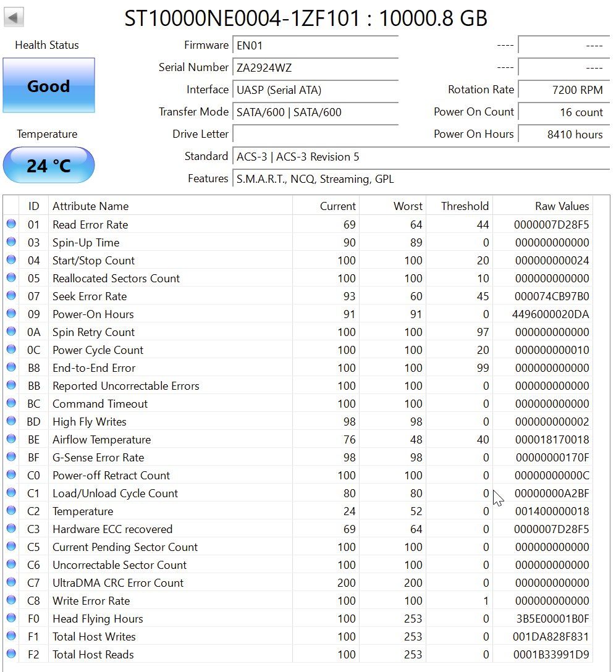Click the back navigation arrow icon
Screen dimensions: 616x672
pyautogui.click(x=12, y=17)
